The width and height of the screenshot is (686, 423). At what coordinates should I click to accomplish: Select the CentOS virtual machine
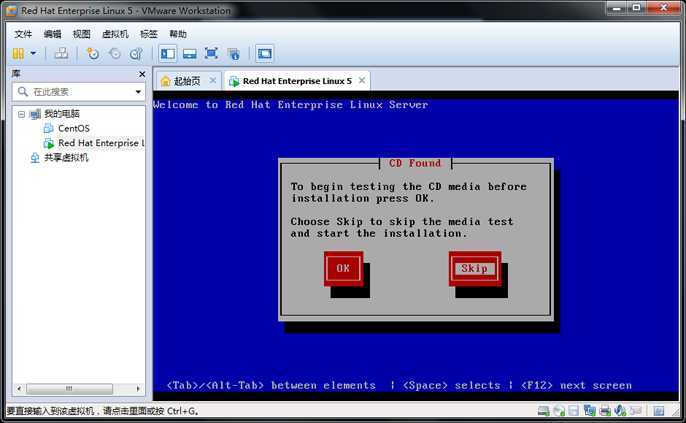(x=74, y=129)
